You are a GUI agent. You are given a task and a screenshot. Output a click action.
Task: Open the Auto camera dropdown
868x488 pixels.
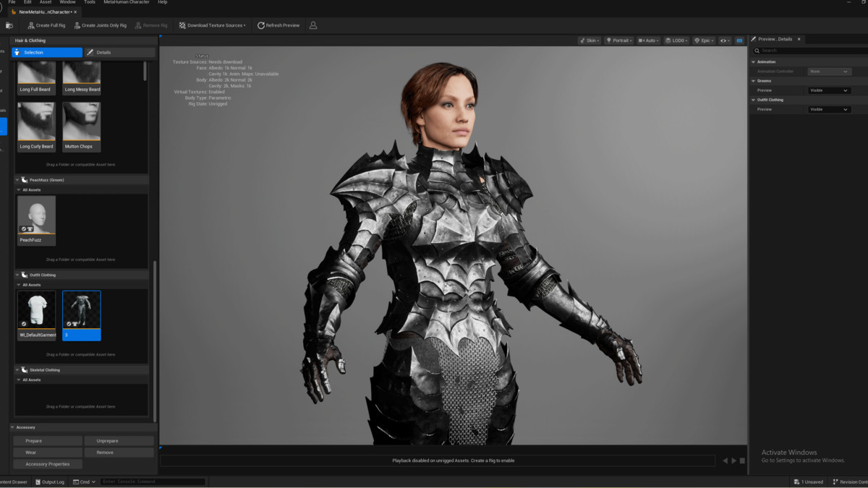coord(649,40)
